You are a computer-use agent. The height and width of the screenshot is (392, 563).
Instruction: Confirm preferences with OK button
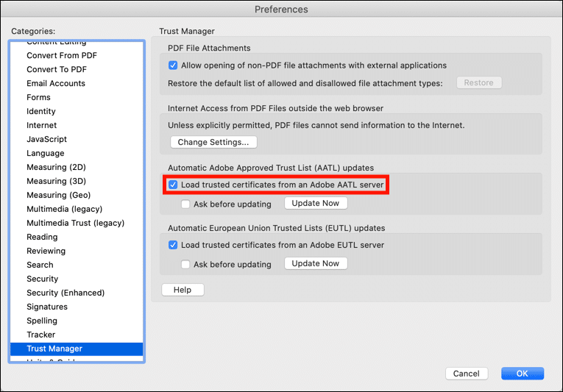[522, 374]
